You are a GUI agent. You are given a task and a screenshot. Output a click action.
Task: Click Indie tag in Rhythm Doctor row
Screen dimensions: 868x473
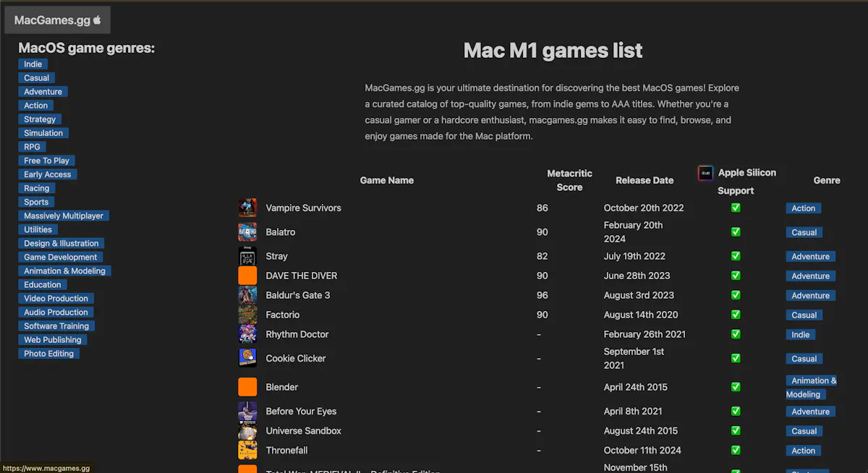[801, 335]
